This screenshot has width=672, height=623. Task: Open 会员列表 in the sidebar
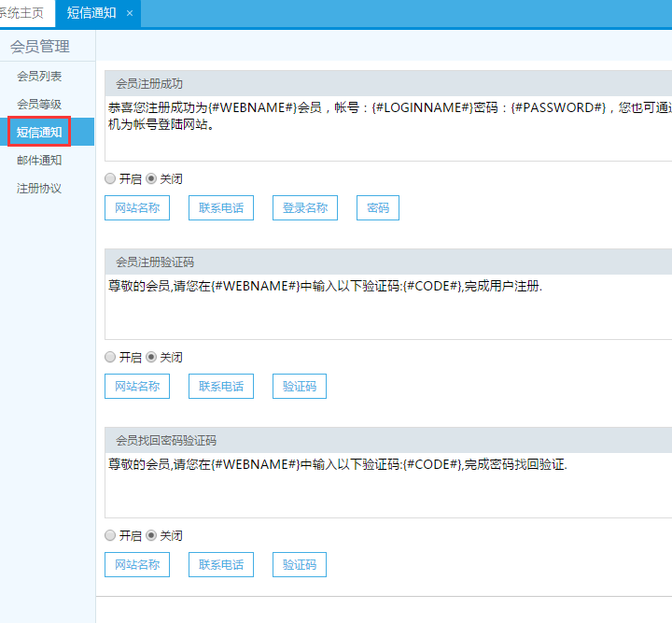coord(39,76)
